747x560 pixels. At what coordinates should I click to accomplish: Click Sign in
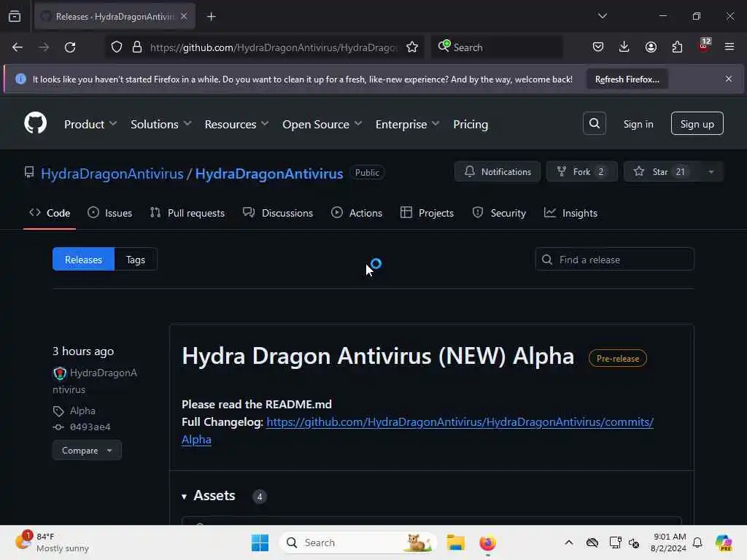tap(638, 124)
